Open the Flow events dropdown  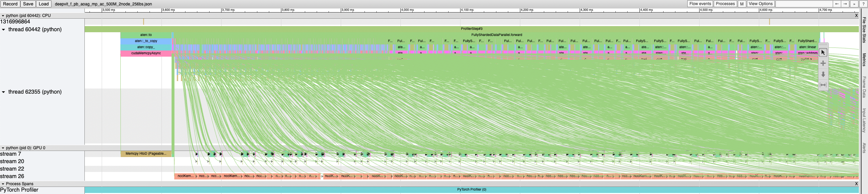click(700, 4)
